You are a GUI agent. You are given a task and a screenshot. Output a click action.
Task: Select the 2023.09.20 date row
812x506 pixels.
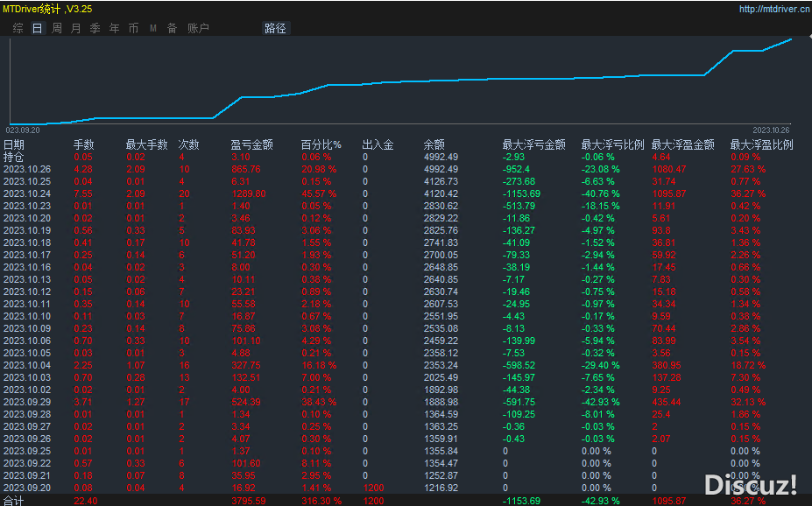406,488
